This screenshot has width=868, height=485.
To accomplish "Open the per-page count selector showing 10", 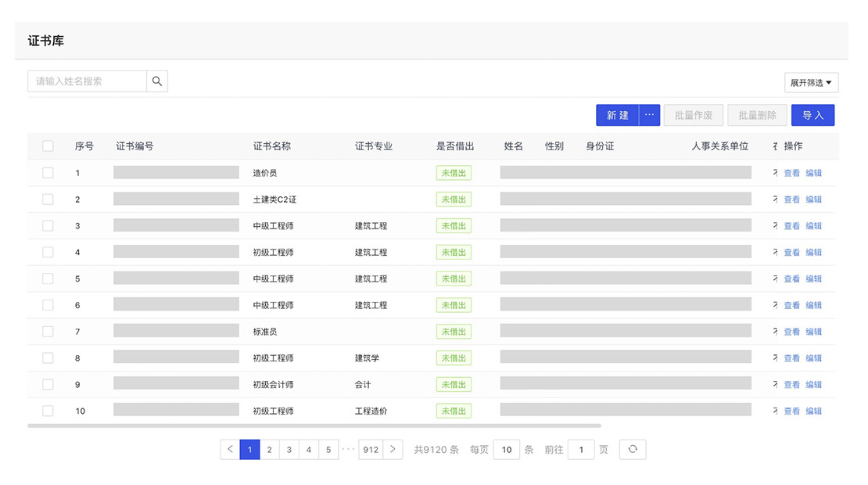I will pos(506,450).
